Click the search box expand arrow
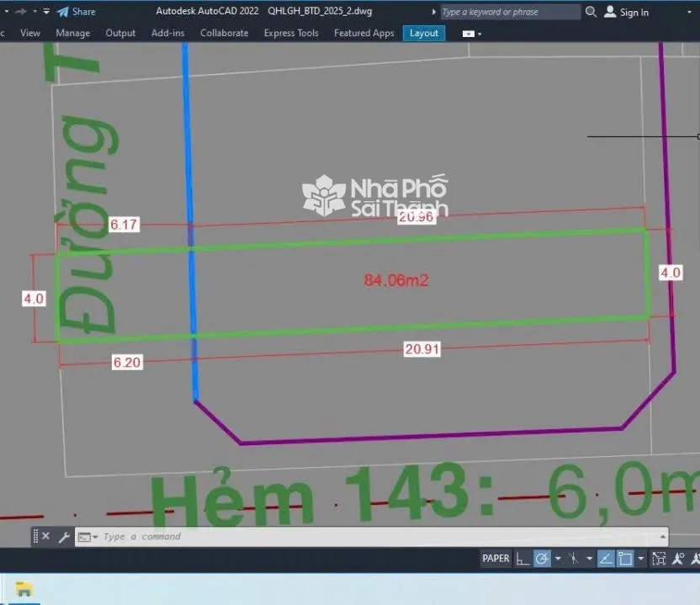This screenshot has width=700, height=605. click(433, 12)
